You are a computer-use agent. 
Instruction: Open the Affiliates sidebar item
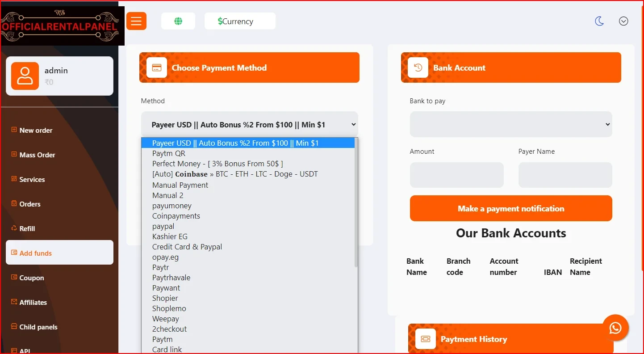click(33, 303)
